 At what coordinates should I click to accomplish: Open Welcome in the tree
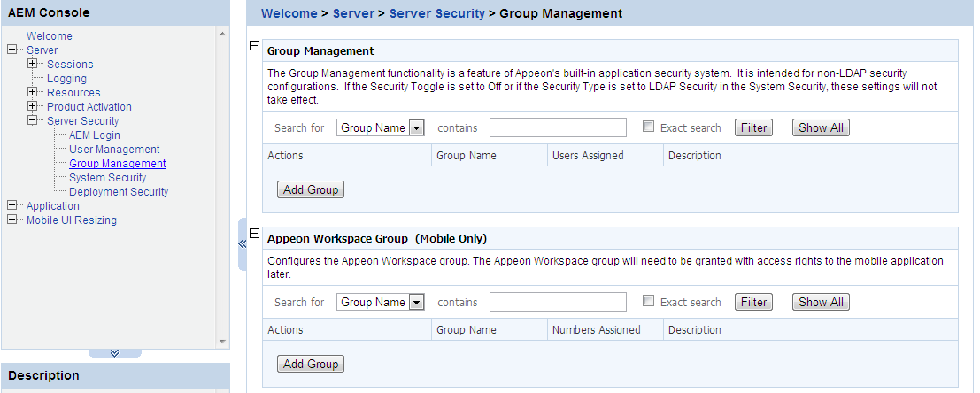(x=50, y=36)
